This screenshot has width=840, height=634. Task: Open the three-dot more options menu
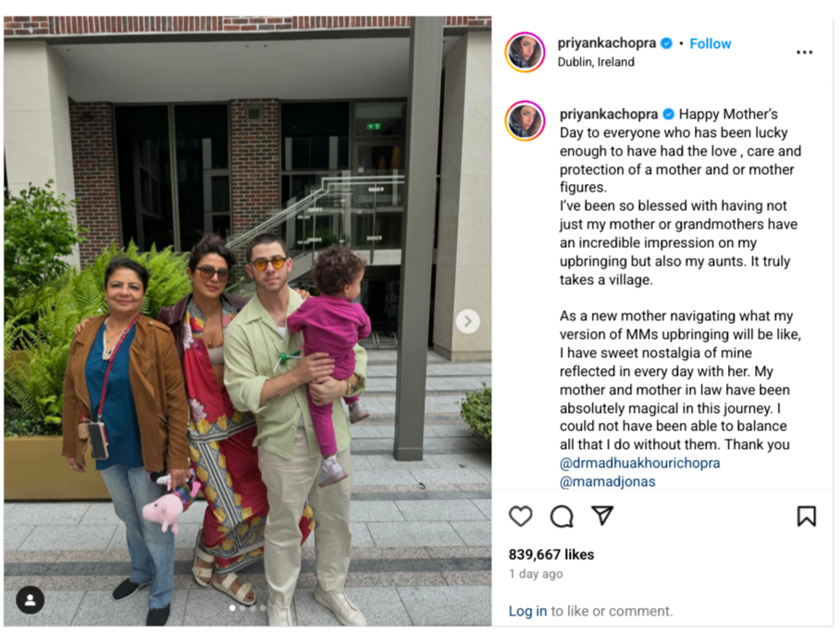pyautogui.click(x=804, y=52)
